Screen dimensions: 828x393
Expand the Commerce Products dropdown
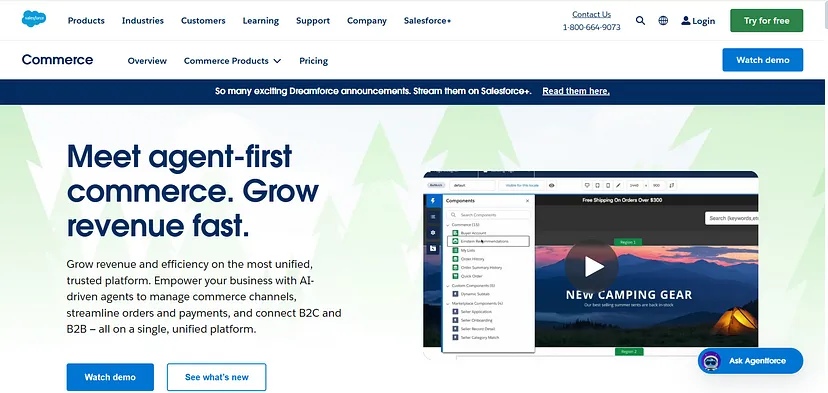[232, 61]
